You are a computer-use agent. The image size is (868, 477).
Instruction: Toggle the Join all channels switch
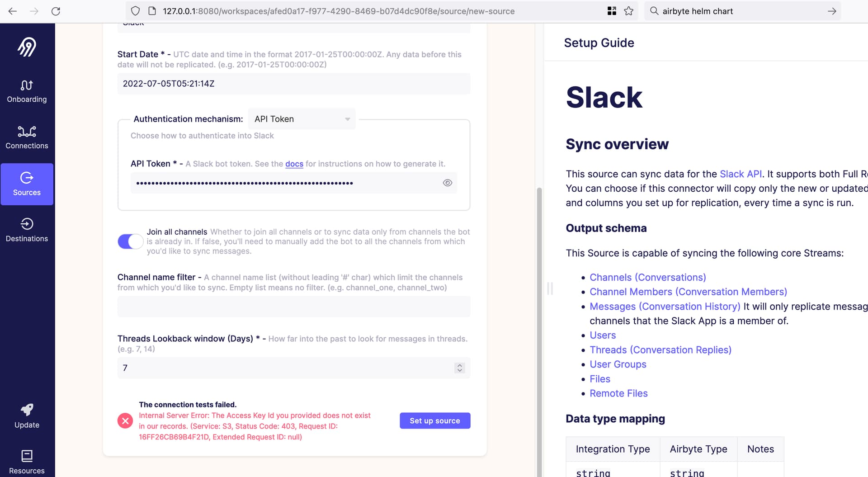[131, 241]
